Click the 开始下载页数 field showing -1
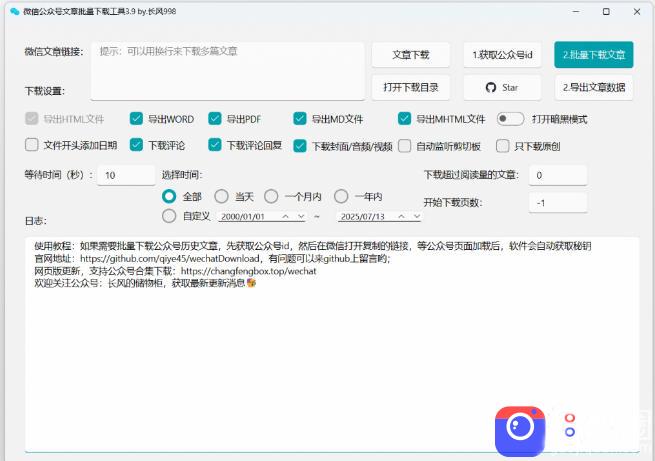 pyautogui.click(x=558, y=203)
